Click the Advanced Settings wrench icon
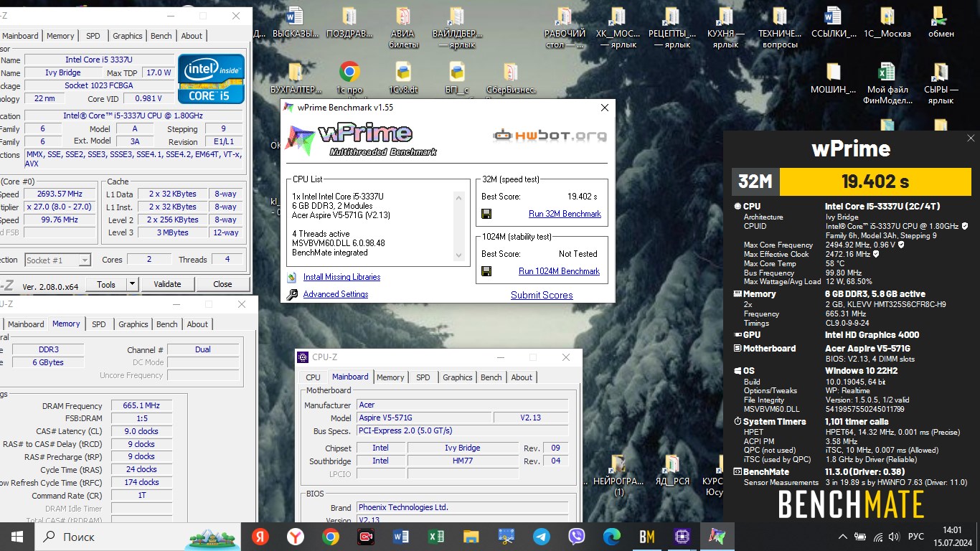This screenshot has height=551, width=980. (x=292, y=294)
